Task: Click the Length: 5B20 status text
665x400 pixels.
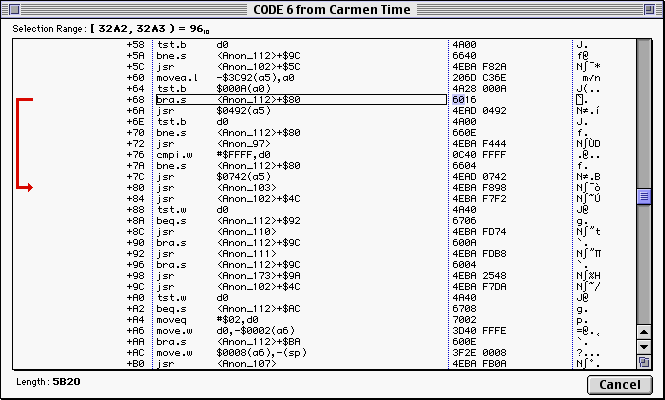Action: pyautogui.click(x=44, y=381)
